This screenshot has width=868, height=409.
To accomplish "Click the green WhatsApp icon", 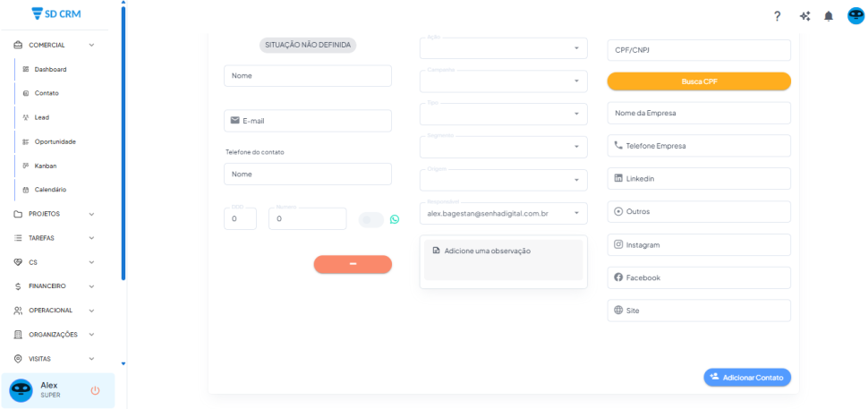I will [x=395, y=219].
